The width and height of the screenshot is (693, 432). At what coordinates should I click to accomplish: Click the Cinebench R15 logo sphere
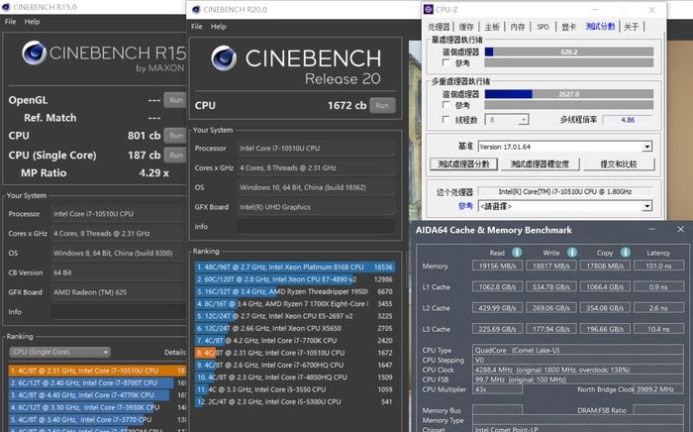[x=34, y=53]
